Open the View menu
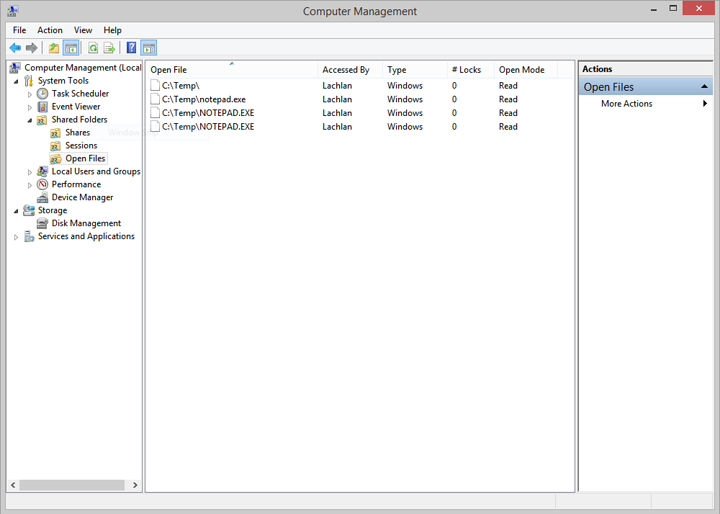The width and height of the screenshot is (720, 514). point(83,30)
